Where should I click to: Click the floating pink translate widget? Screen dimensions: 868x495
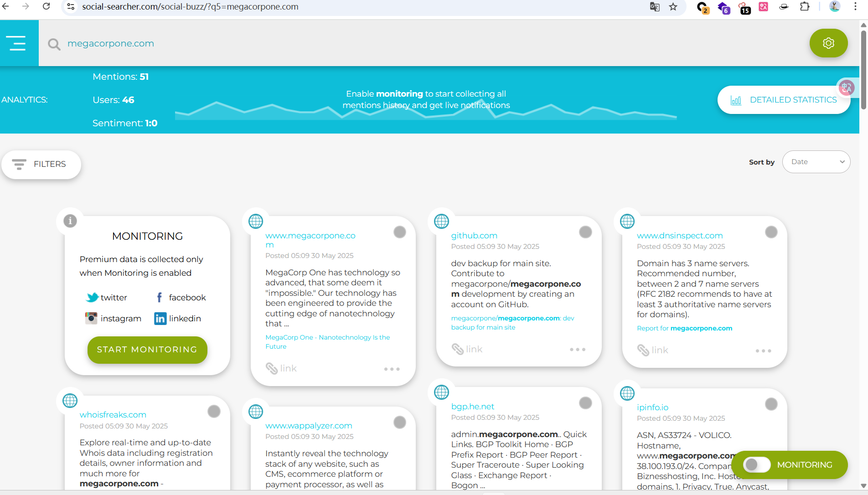847,88
